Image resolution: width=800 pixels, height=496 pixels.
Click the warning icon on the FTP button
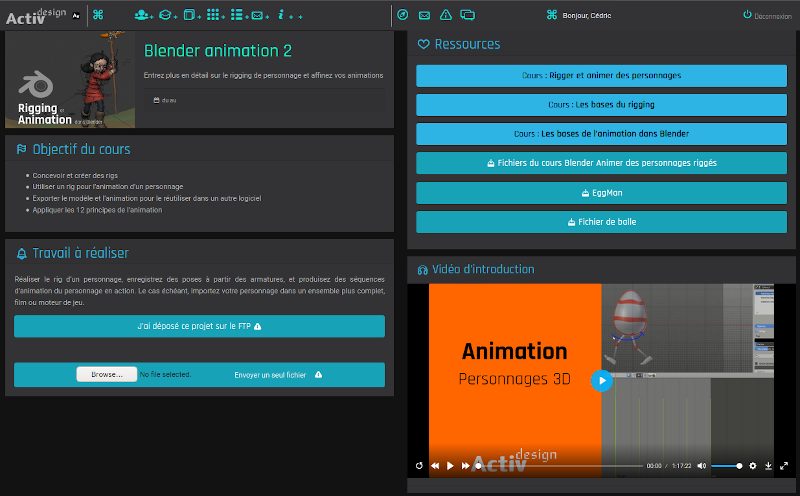point(258,326)
